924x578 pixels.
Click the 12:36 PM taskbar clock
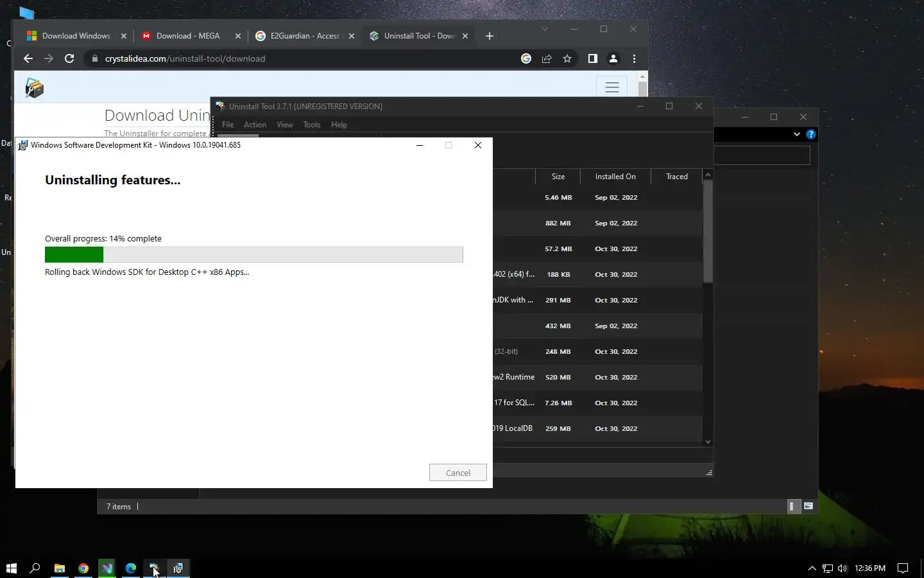869,568
